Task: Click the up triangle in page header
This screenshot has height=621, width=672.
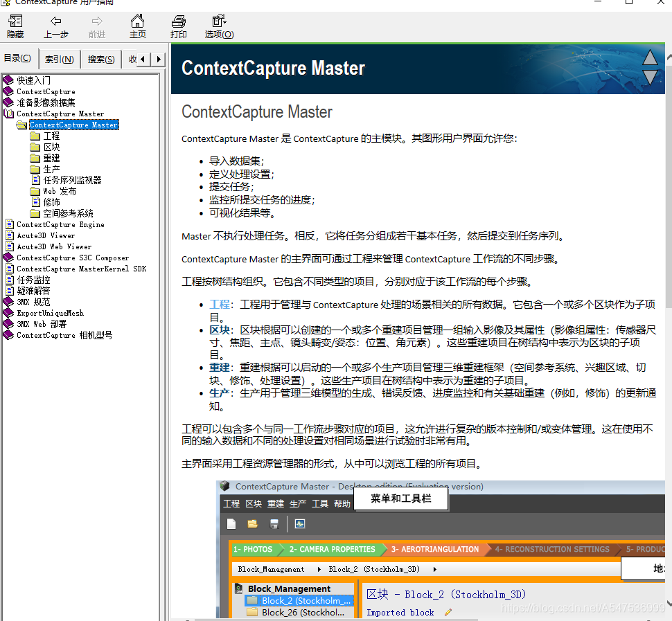Action: point(650,57)
